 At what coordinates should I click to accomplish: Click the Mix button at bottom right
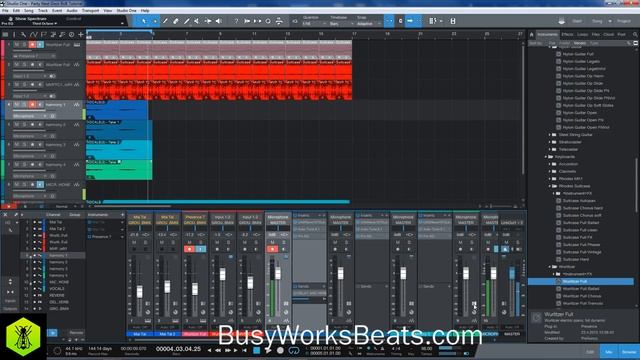(x=609, y=352)
